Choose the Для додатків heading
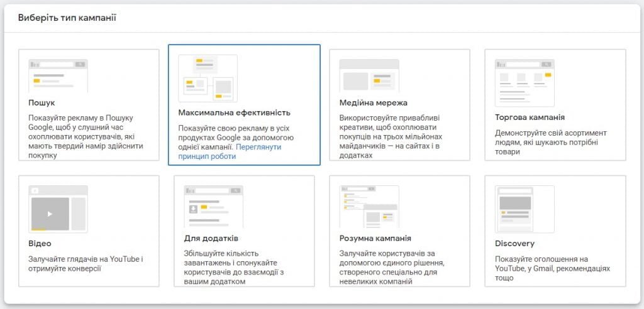 pos(211,239)
